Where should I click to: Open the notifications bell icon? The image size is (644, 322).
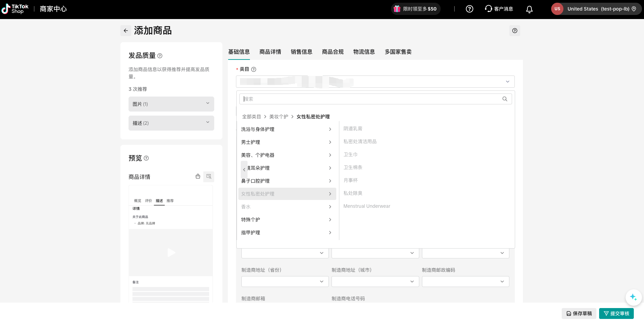pyautogui.click(x=529, y=9)
